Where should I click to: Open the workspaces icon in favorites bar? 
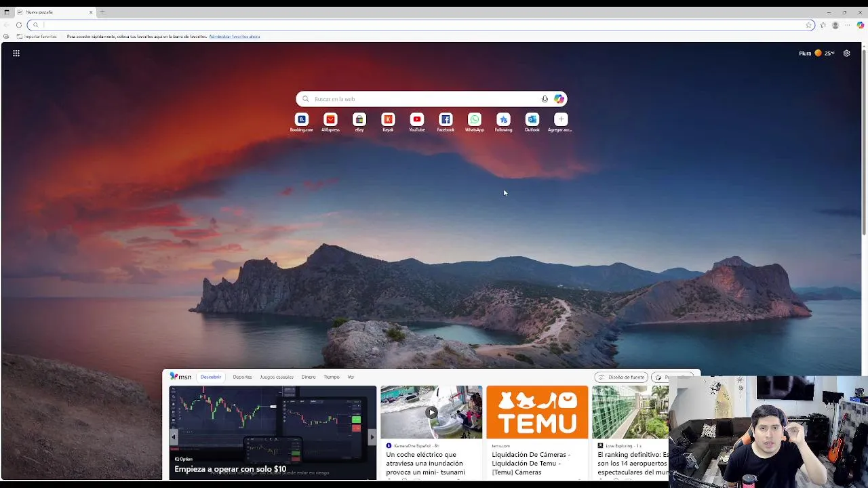[6, 37]
